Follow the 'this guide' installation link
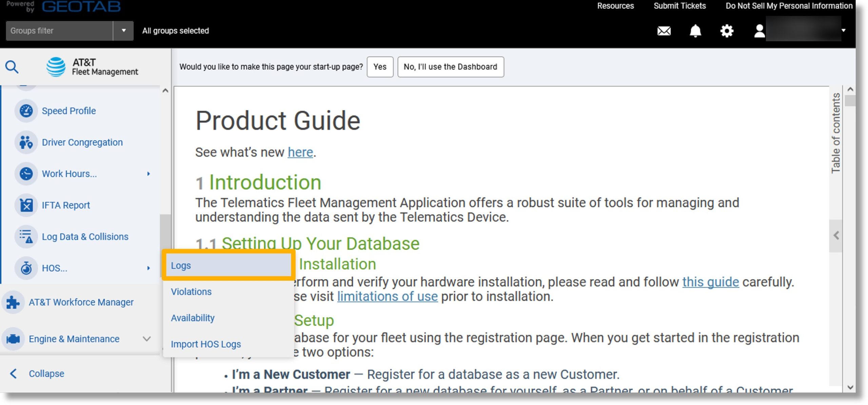The width and height of the screenshot is (868, 405). 710,282
